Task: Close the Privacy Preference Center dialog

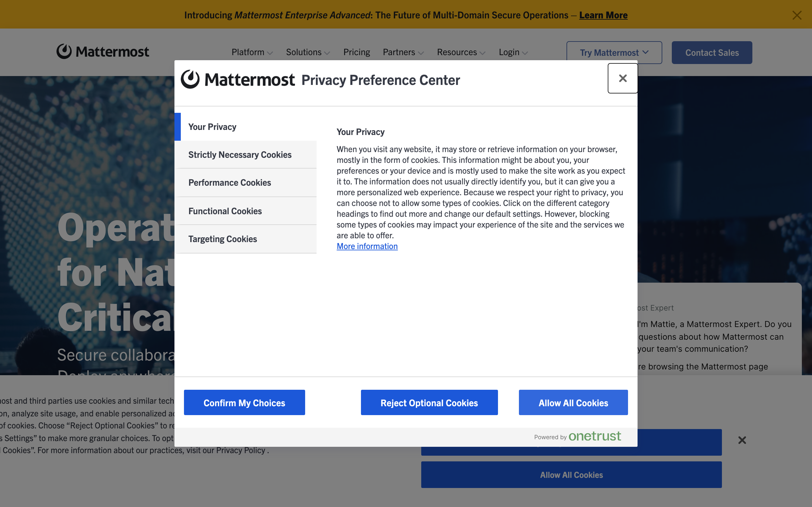Action: coord(622,78)
